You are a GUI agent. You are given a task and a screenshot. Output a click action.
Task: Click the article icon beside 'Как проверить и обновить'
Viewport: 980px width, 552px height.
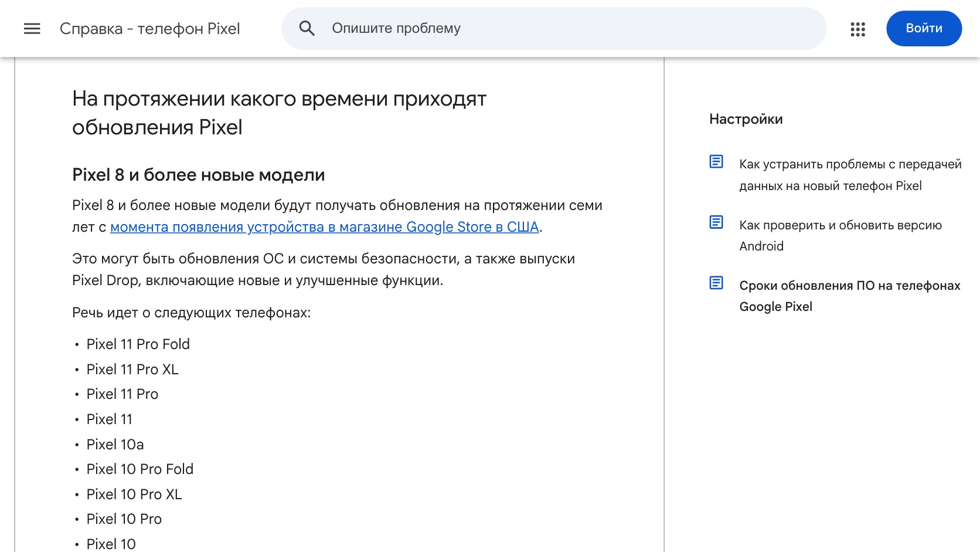[716, 222]
